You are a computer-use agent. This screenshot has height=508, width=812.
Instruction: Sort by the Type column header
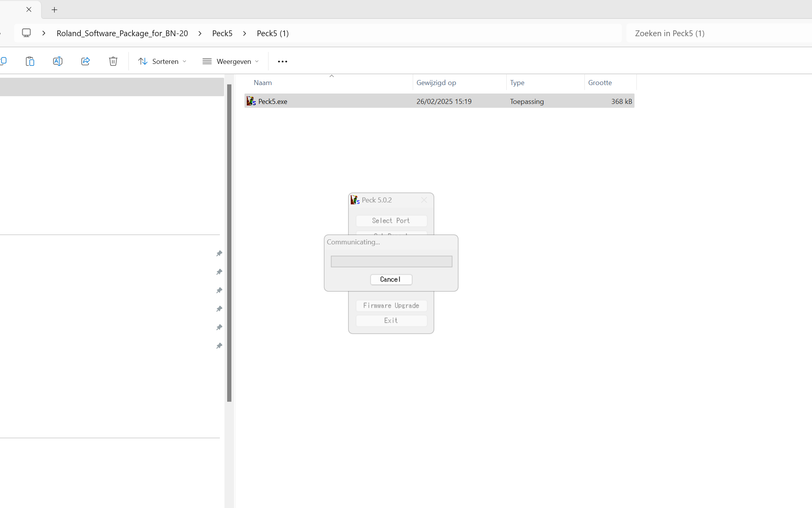pyautogui.click(x=517, y=82)
